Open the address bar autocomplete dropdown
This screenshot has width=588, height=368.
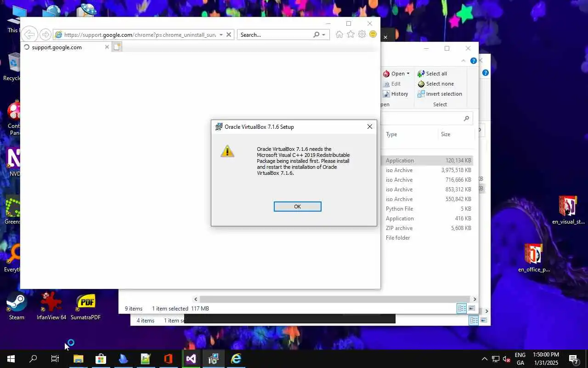(221, 35)
